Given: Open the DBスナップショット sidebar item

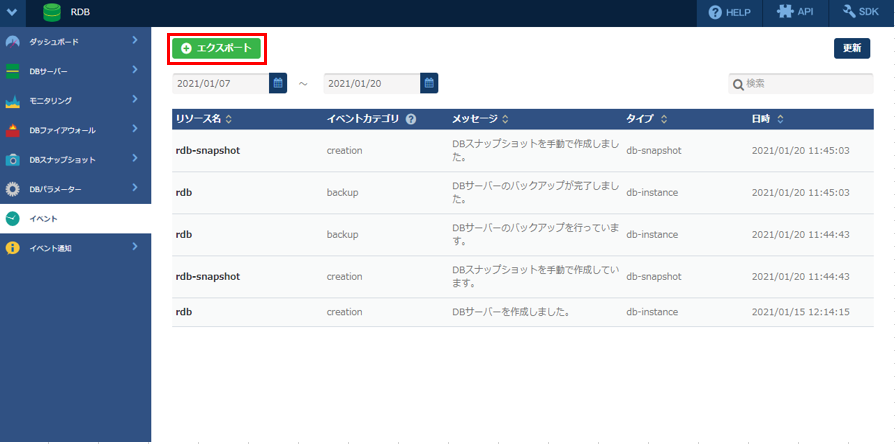Looking at the screenshot, I should point(75,160).
